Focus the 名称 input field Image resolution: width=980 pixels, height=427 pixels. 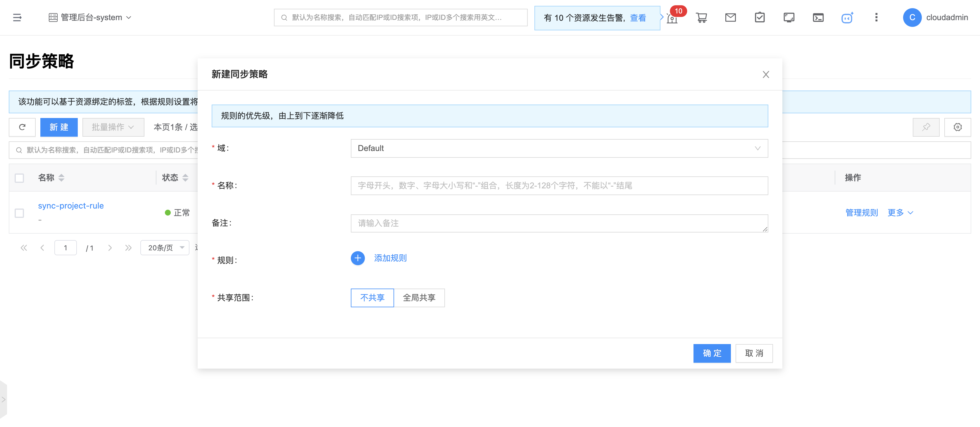pyautogui.click(x=559, y=185)
